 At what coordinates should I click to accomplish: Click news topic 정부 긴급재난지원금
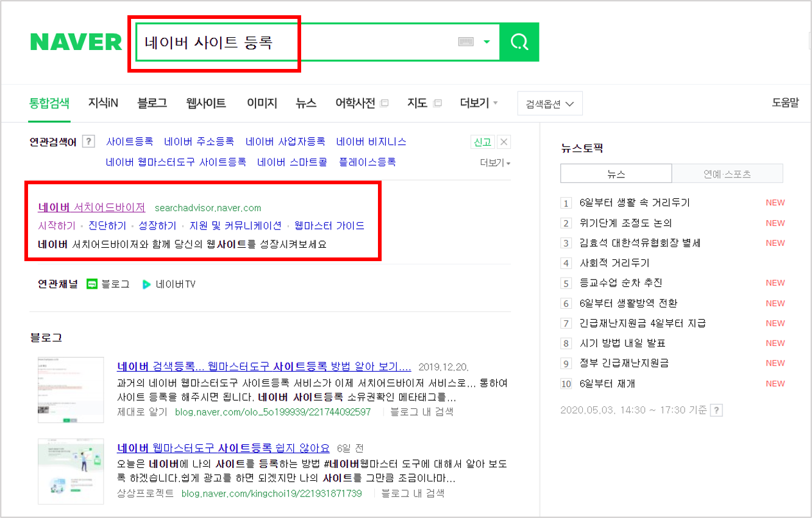(624, 363)
